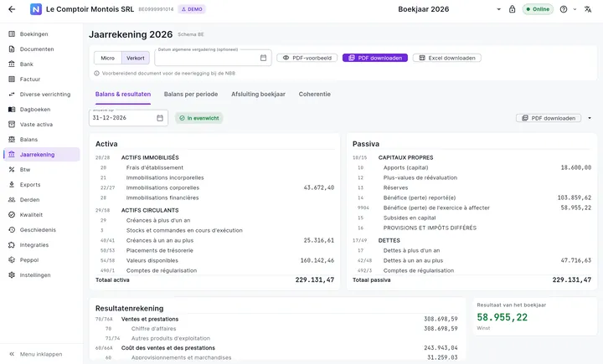Click the In evenwicht status badge
This screenshot has width=603, height=364.
(199, 118)
